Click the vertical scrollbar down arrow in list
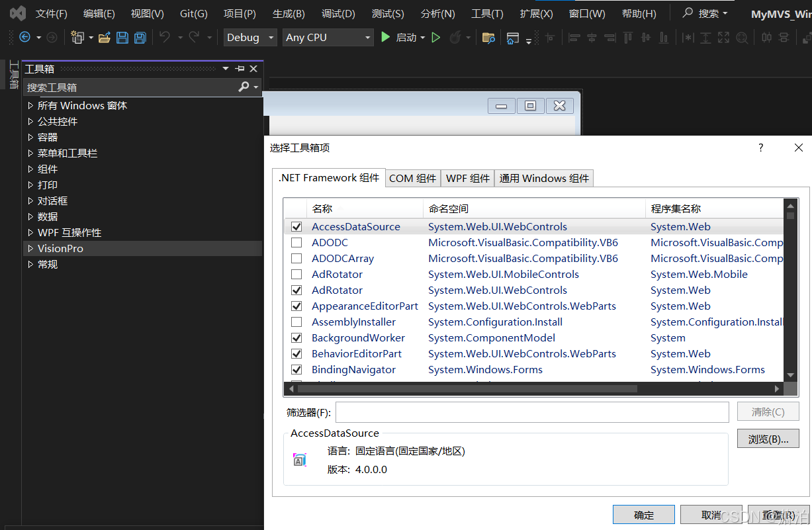Viewport: 812px width, 530px height. pos(791,375)
